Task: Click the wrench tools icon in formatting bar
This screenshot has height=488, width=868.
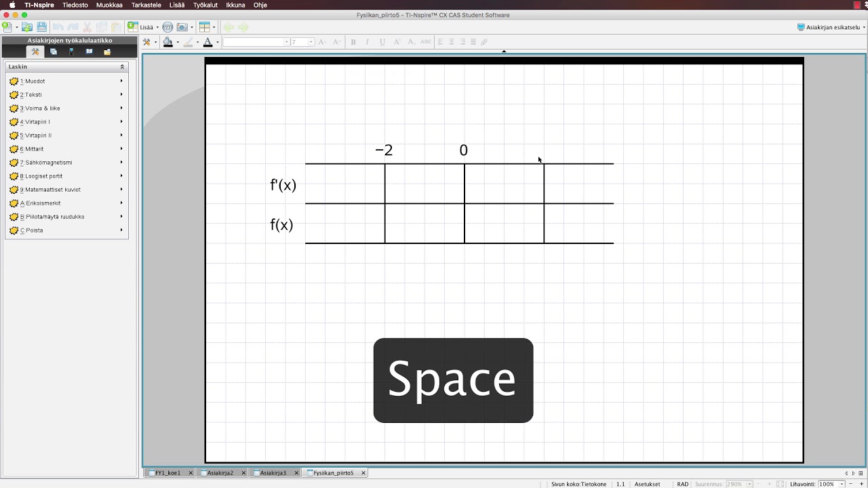Action: pyautogui.click(x=146, y=42)
